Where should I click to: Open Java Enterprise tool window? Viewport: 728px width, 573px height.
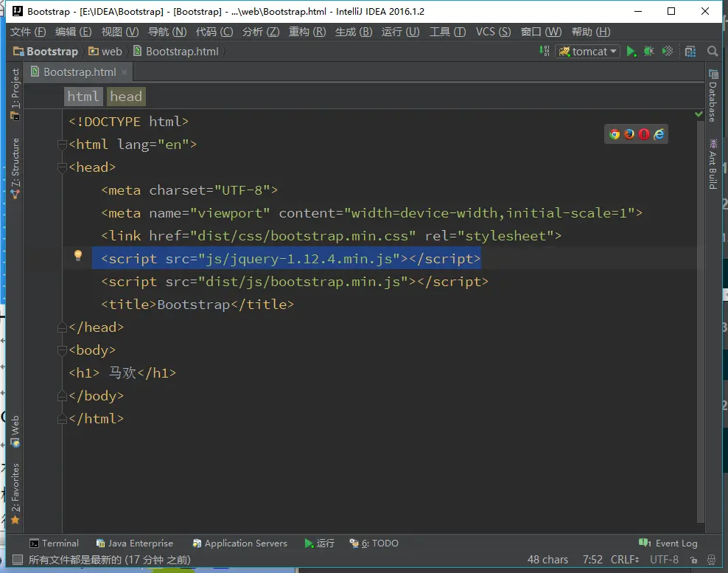point(134,544)
